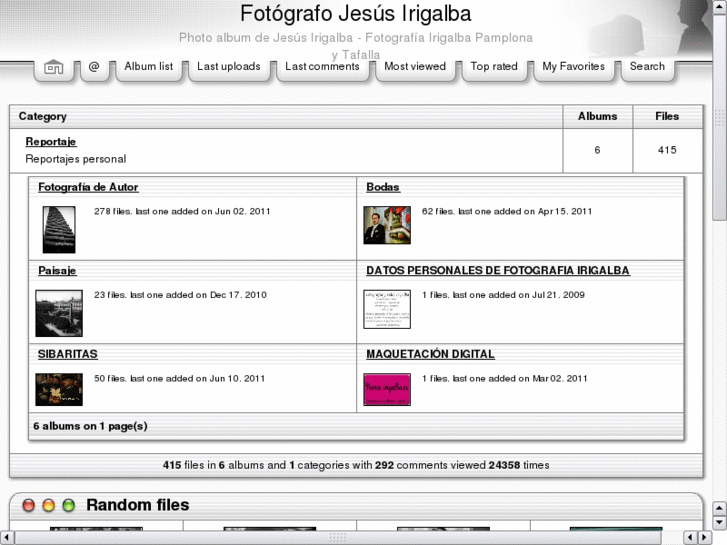727x545 pixels.
Task: Show the My Favorites tab
Action: click(573, 67)
